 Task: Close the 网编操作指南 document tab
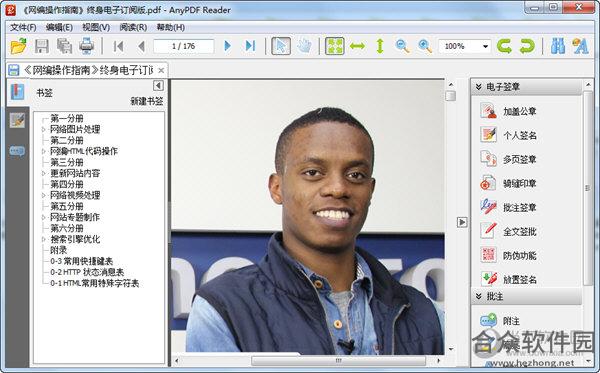click(161, 70)
